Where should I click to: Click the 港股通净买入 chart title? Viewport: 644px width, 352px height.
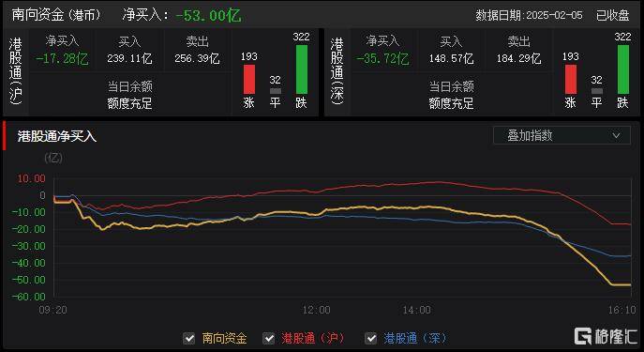(57, 136)
